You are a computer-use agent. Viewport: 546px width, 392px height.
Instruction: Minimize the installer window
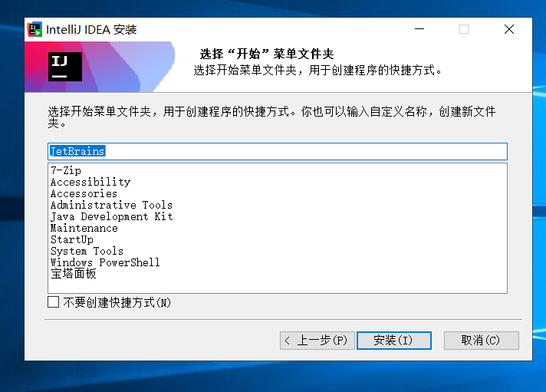tap(419, 29)
